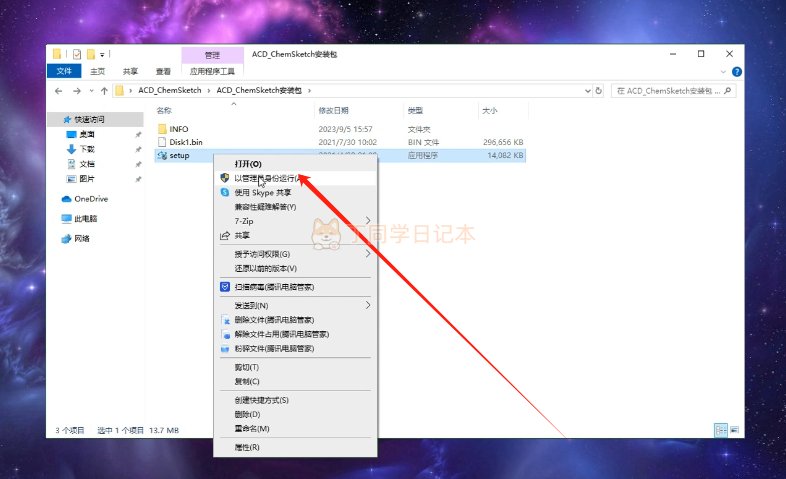Click the breadcrumb chevron after ACD_ChemSketch安装包
786x479 pixels.
tap(309, 91)
